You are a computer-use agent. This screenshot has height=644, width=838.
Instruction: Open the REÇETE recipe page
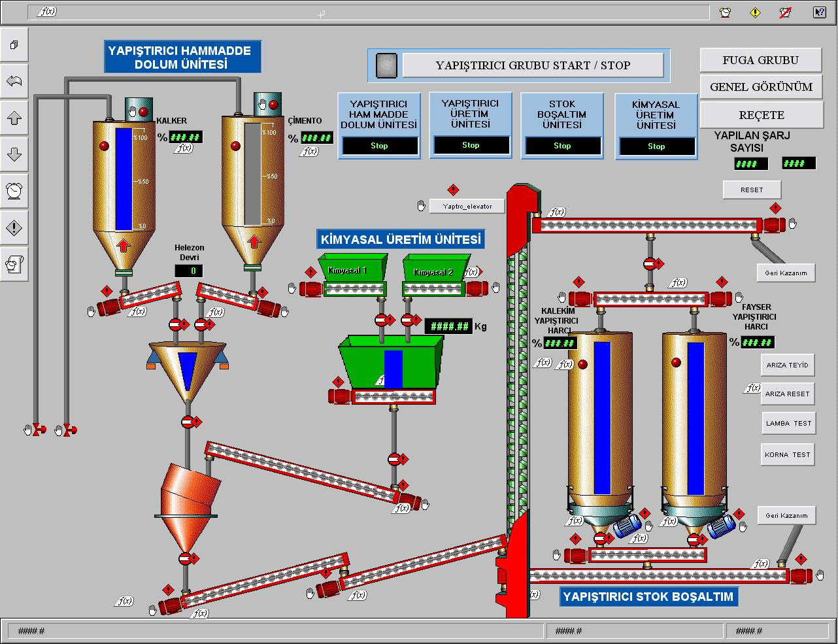pos(761,115)
